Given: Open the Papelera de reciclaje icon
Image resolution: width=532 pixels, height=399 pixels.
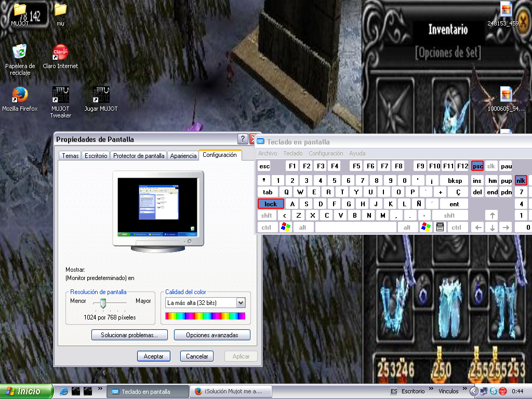Looking at the screenshot, I should 20,52.
